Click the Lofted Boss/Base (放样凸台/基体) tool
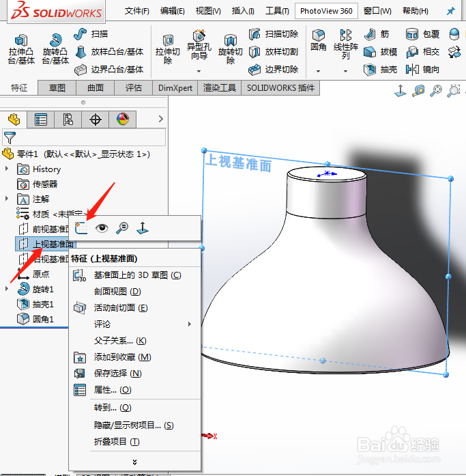Screen dimensions: 466x476 (109, 52)
